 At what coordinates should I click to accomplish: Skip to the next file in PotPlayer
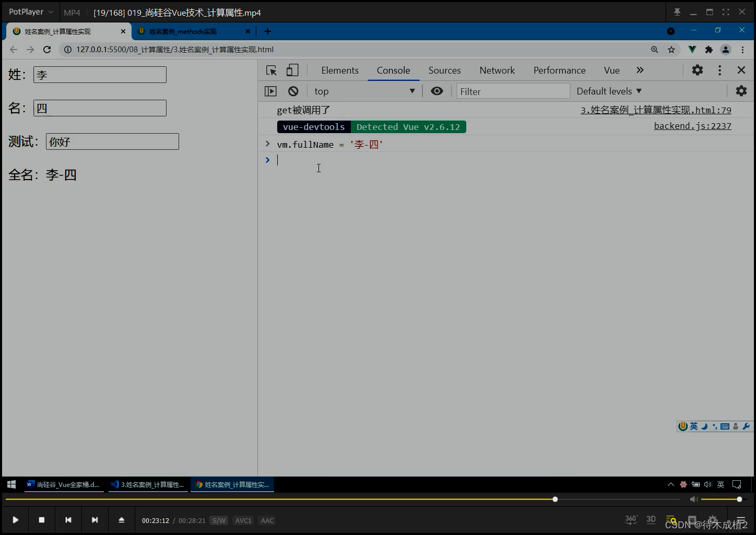95,520
